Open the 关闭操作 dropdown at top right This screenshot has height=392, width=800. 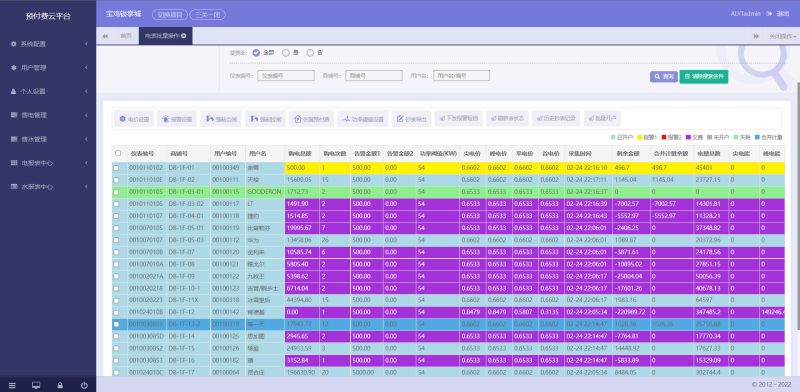click(783, 36)
